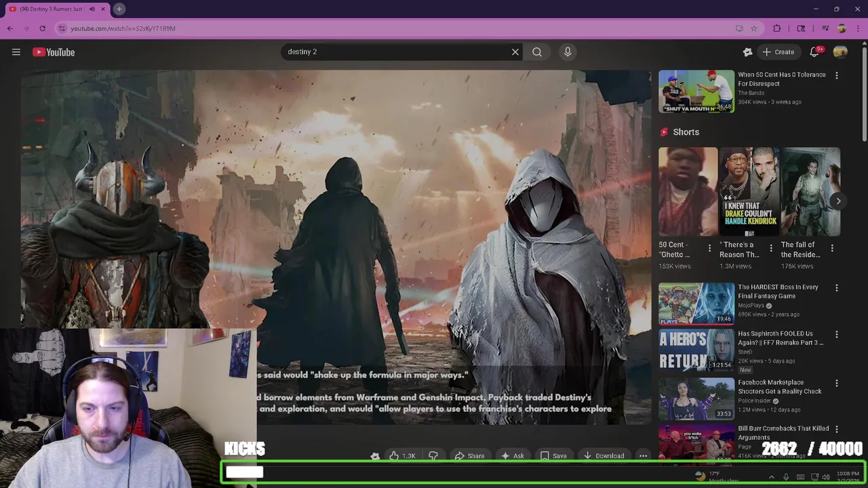Open the Chrome three-dot menu
This screenshot has width=868, height=488.
tap(857, 28)
